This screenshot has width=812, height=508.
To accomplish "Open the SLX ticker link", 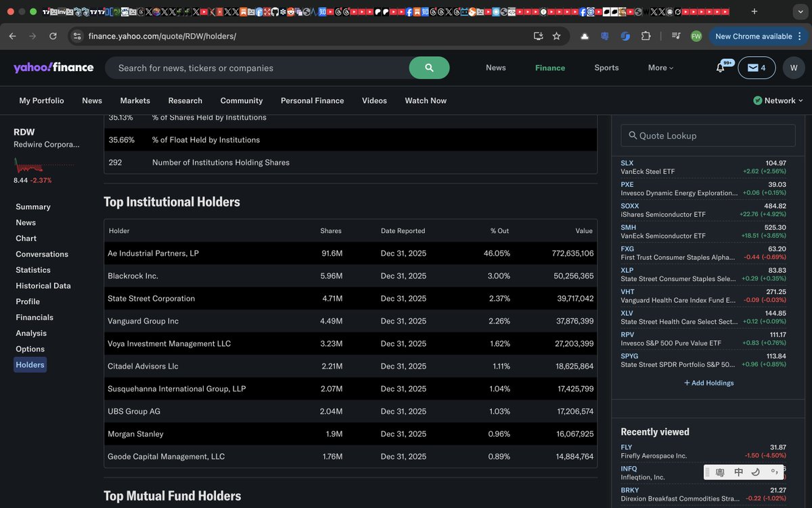I will click(x=627, y=163).
